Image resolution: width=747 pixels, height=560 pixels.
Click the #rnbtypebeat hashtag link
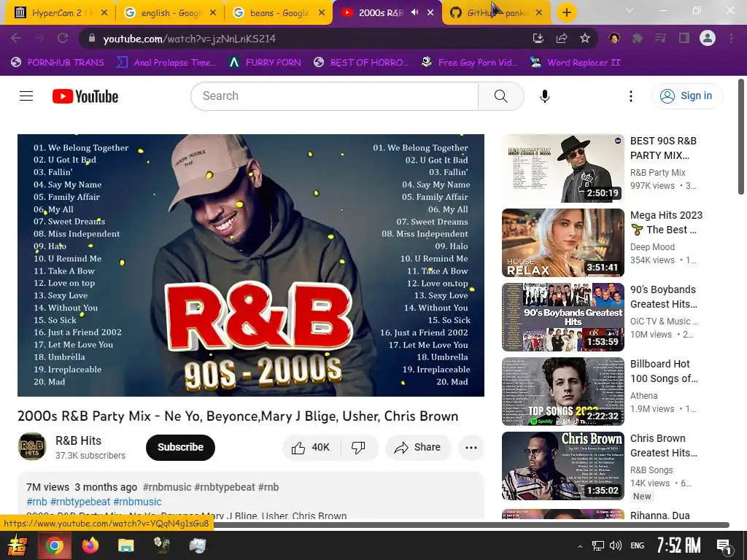click(80, 502)
